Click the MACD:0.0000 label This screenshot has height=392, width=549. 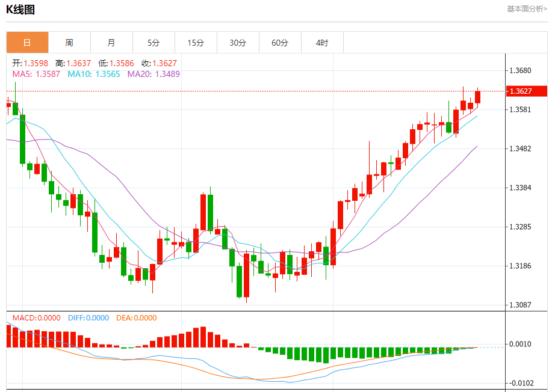[x=36, y=318]
